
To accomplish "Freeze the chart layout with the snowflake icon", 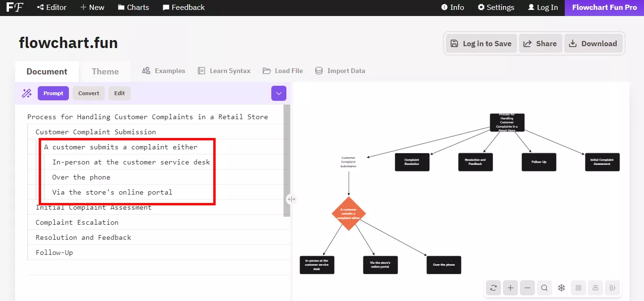I will (561, 288).
